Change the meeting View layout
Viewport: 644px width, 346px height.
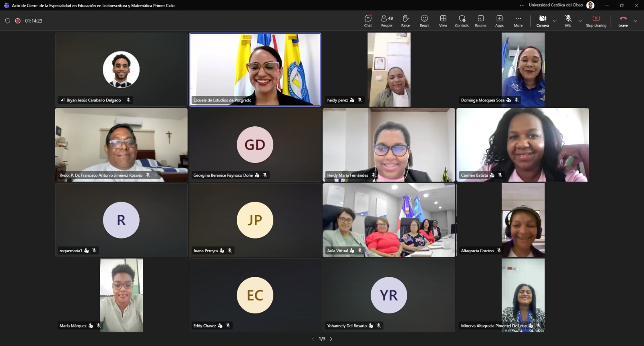(443, 21)
